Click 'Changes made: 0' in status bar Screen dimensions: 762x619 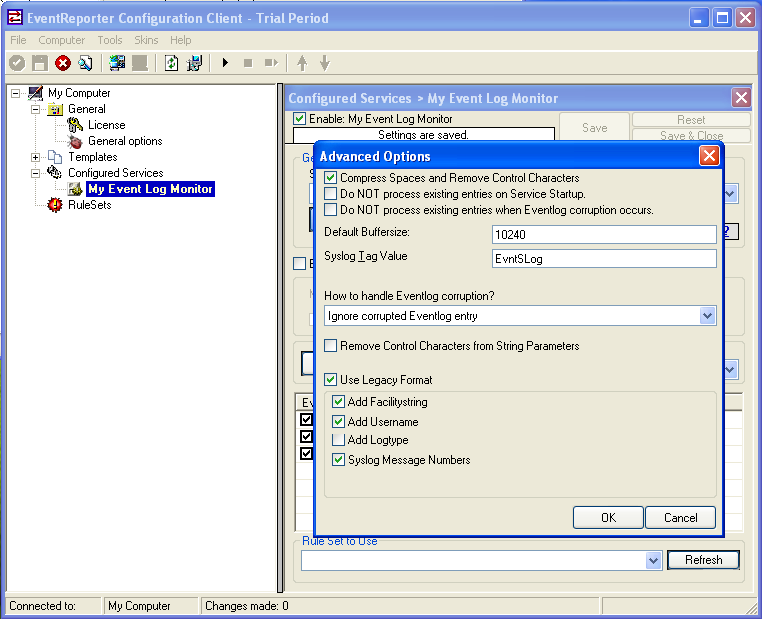(x=246, y=606)
